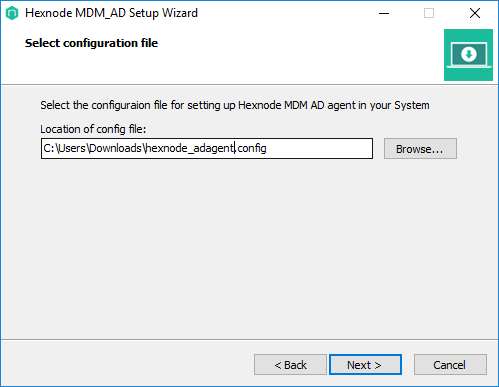Open the Browse... file picker
Viewport: 499px width, 387px height.
tap(420, 149)
